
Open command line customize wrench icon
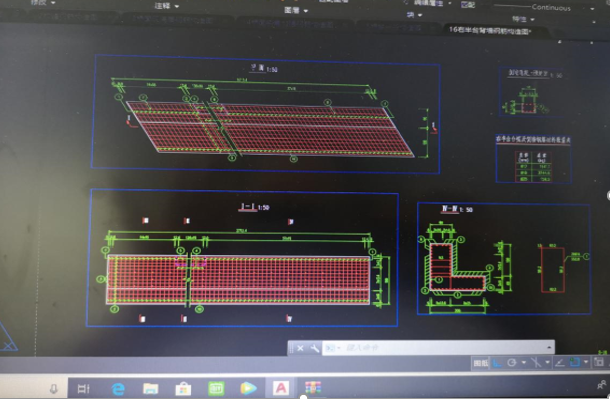314,348
